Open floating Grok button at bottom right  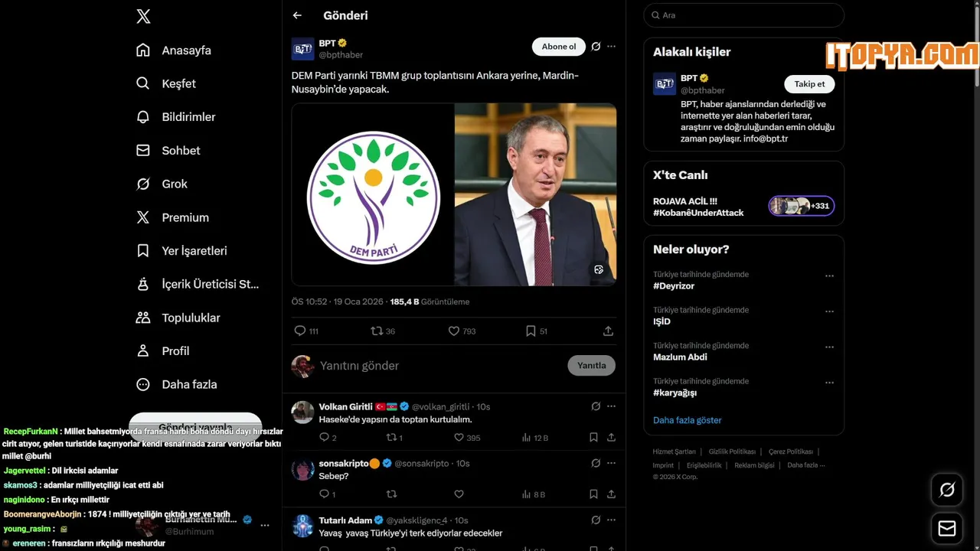pos(947,490)
